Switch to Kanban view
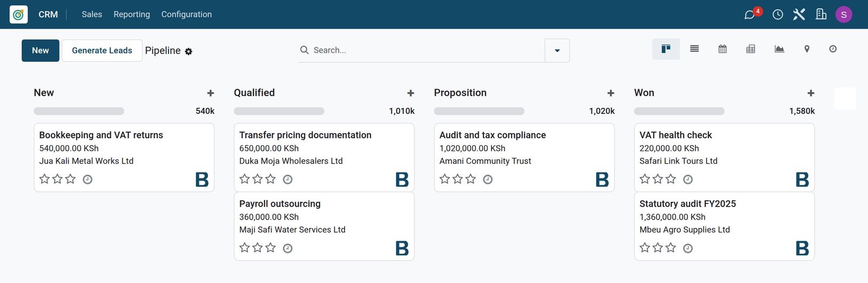 pyautogui.click(x=666, y=49)
